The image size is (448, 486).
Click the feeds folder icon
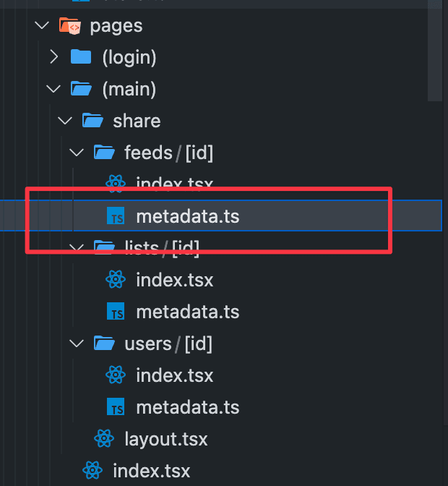[x=104, y=153]
